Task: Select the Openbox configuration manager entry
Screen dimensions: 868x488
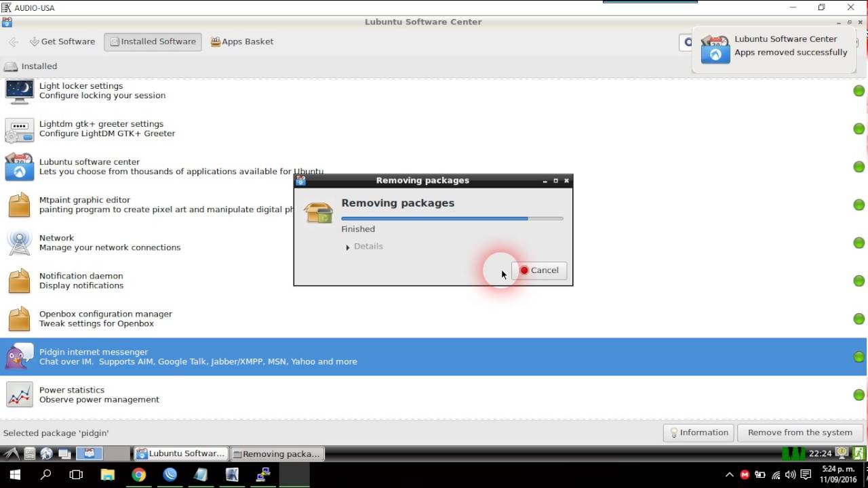Action: [434, 319]
